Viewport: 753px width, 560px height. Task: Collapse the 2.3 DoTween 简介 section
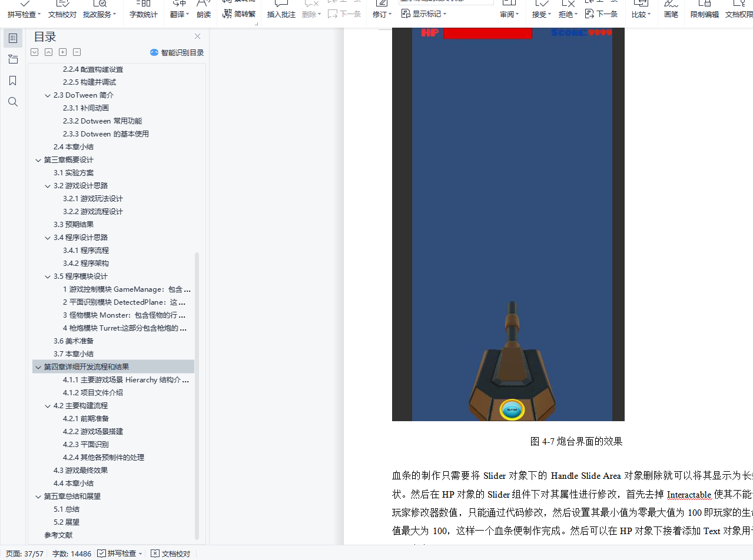[48, 95]
